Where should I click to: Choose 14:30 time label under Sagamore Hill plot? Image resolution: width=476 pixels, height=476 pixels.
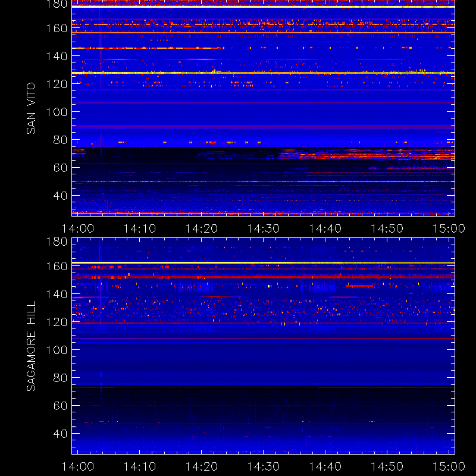point(264,466)
